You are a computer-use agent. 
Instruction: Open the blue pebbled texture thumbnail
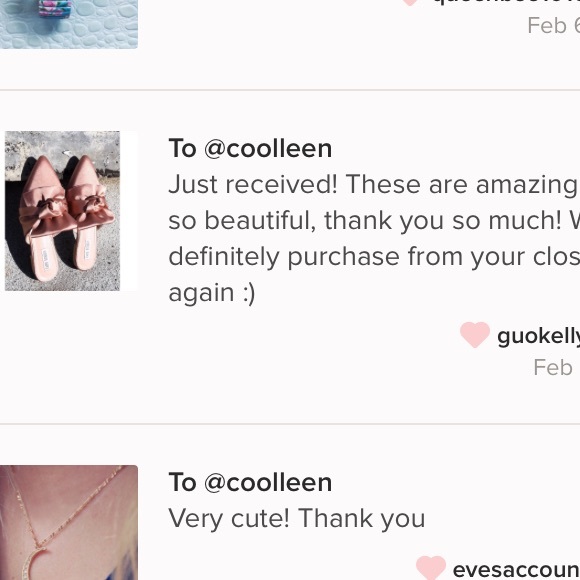(x=69, y=24)
